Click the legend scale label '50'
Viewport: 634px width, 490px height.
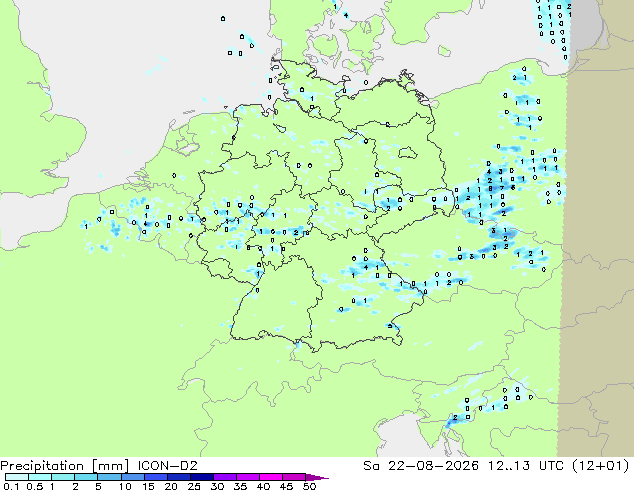click(309, 486)
